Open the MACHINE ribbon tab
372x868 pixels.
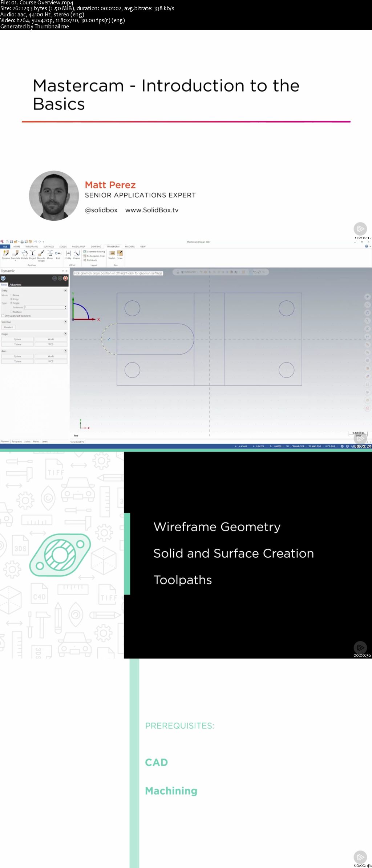point(130,247)
